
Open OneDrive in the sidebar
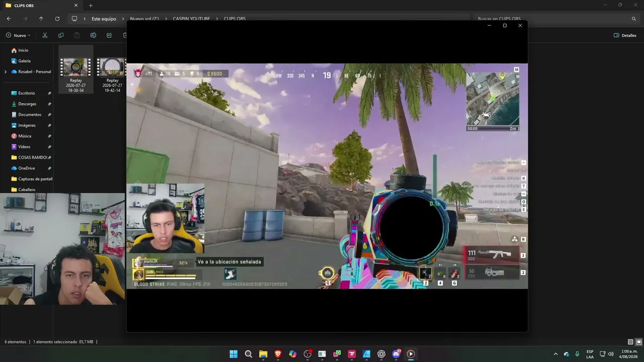click(x=27, y=168)
